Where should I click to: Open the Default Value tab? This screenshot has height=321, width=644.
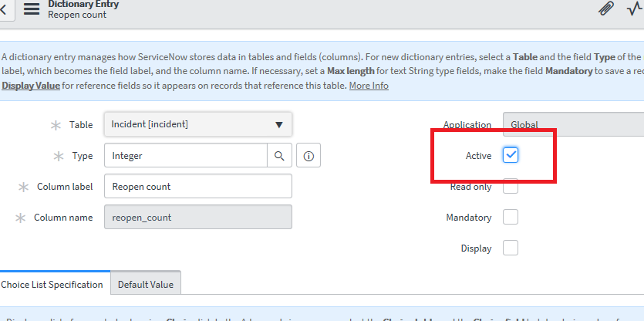tap(145, 285)
